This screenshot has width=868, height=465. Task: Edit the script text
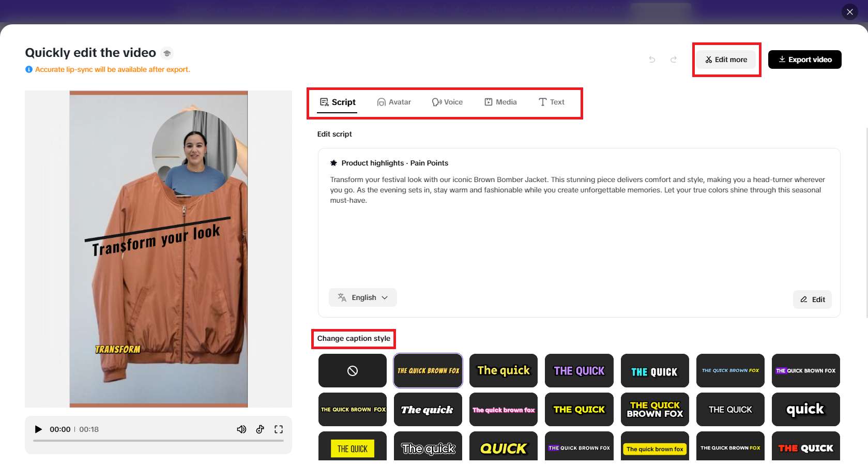tap(813, 299)
